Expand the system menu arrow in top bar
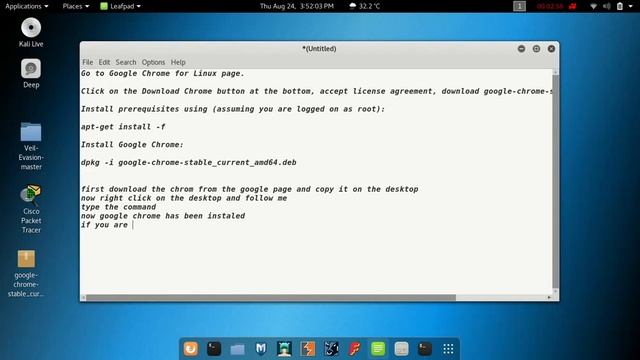This screenshot has width=640, height=360. (x=631, y=6)
